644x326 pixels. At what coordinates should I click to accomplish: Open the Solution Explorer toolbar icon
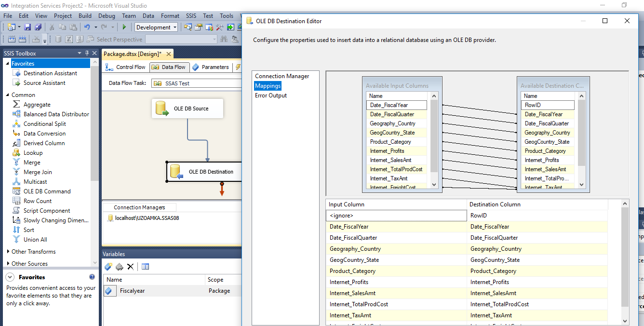[x=188, y=27]
